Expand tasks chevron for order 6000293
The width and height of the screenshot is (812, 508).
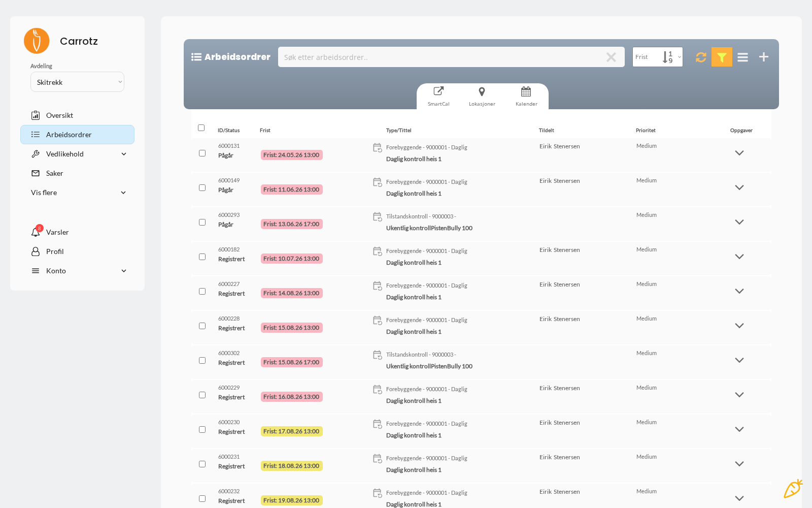pos(739,222)
